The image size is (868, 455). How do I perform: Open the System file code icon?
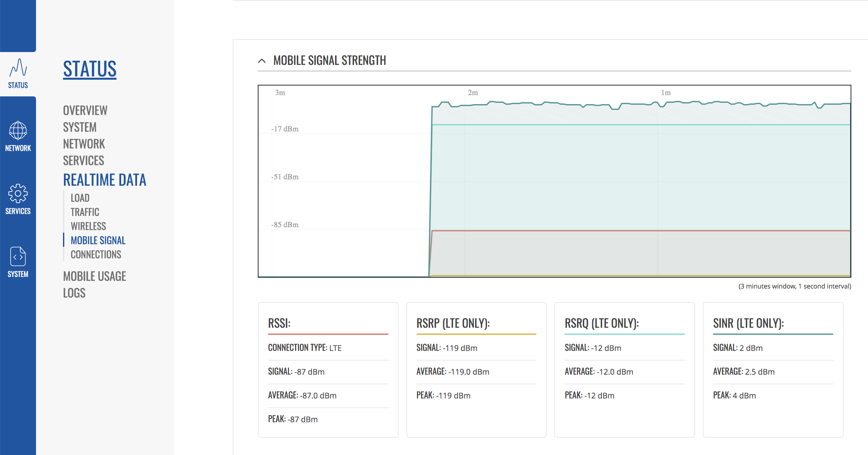point(18,256)
